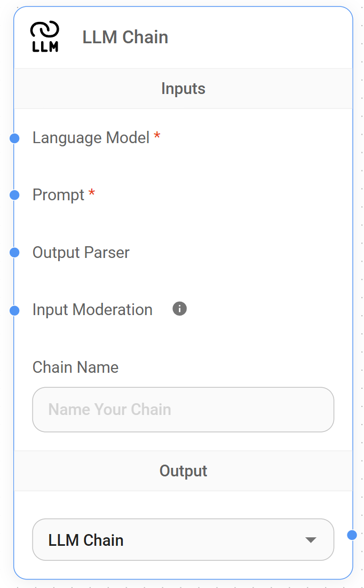Click the Name Your Chain input field

tap(183, 409)
